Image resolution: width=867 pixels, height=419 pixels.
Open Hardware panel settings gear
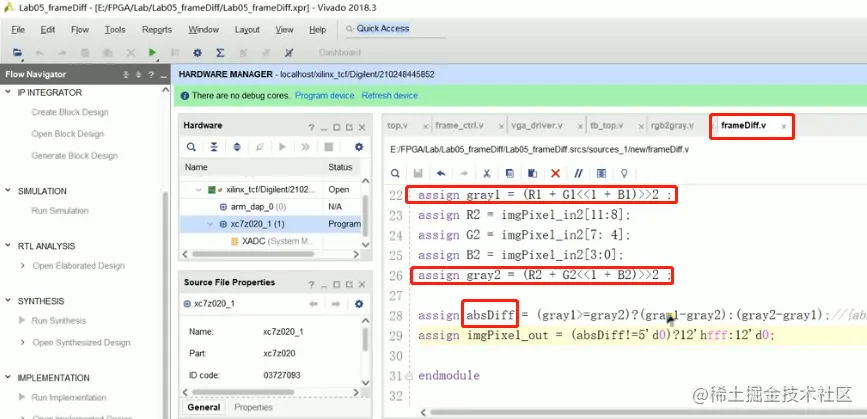coord(359,147)
